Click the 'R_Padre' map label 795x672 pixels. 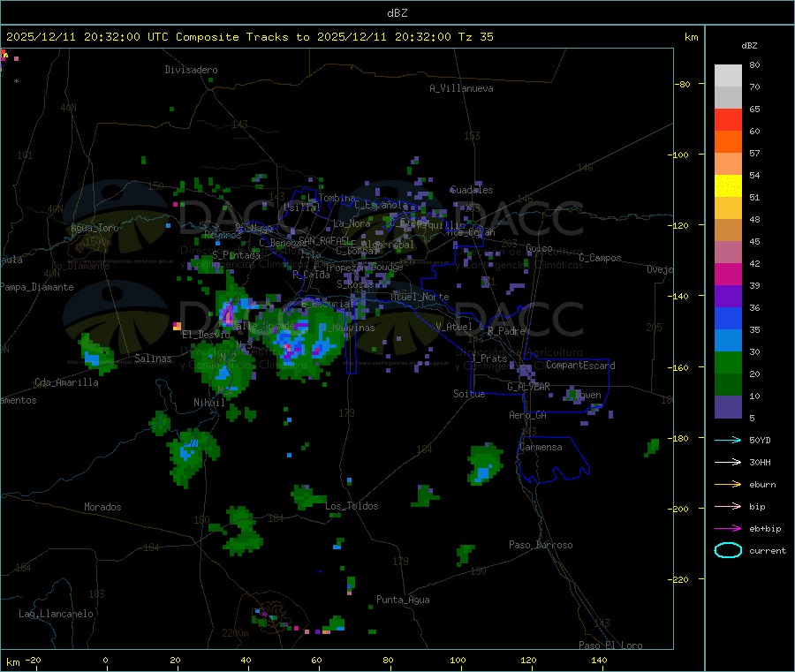click(x=506, y=331)
